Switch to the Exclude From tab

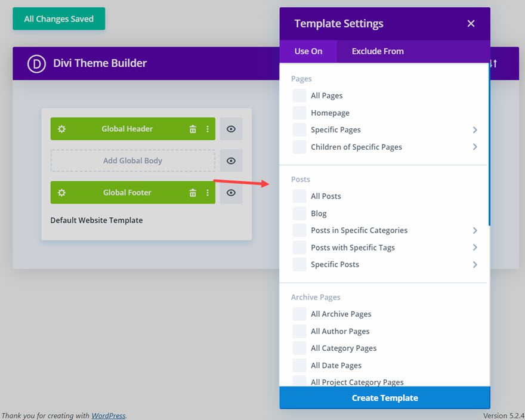pos(378,51)
